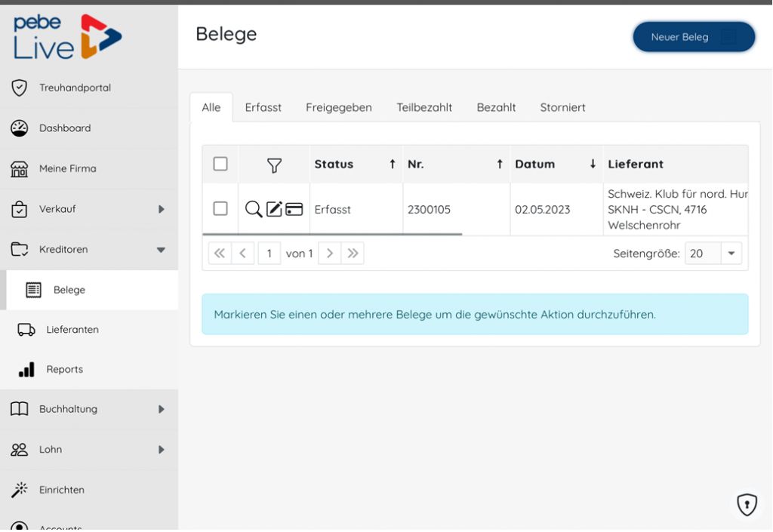Click the Lieferanten truck icon
The image size is (773, 532).
(x=26, y=330)
